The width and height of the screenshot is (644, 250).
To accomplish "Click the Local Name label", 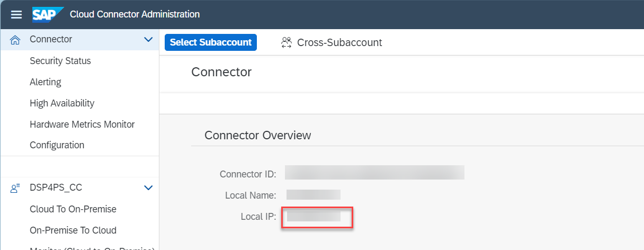I will pos(251,195).
